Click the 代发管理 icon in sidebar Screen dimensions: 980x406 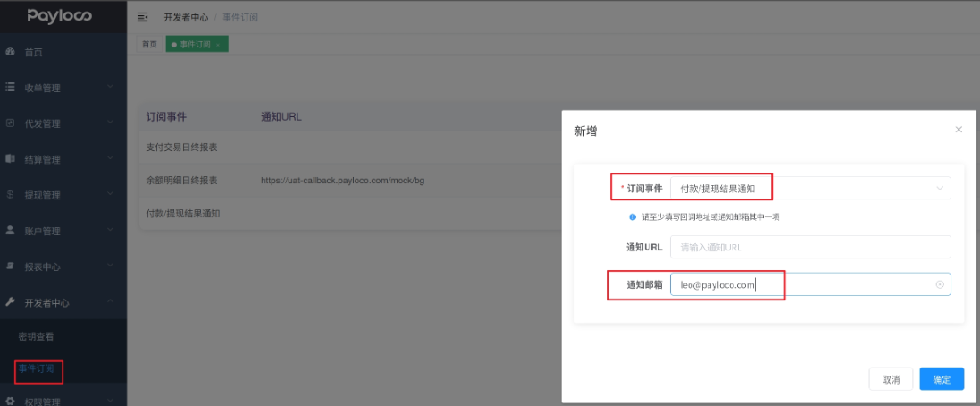10,123
